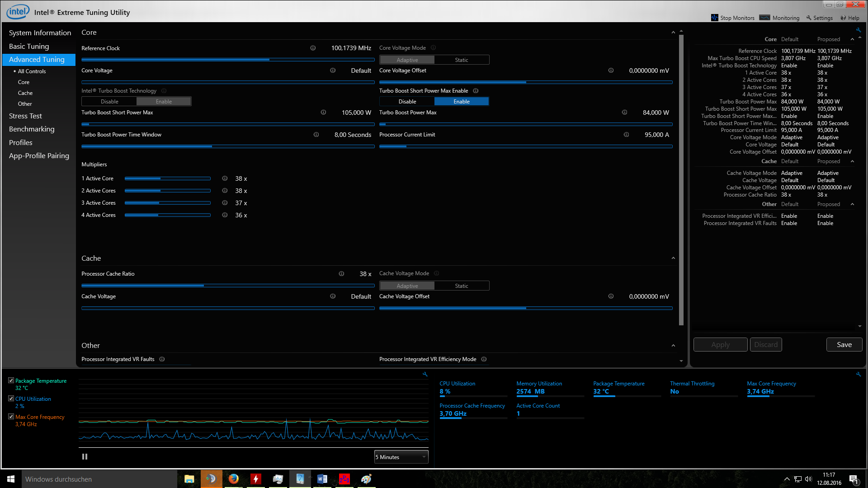Click info icon beside Processor Current Limit
This screenshot has width=868, height=488.
tap(626, 135)
